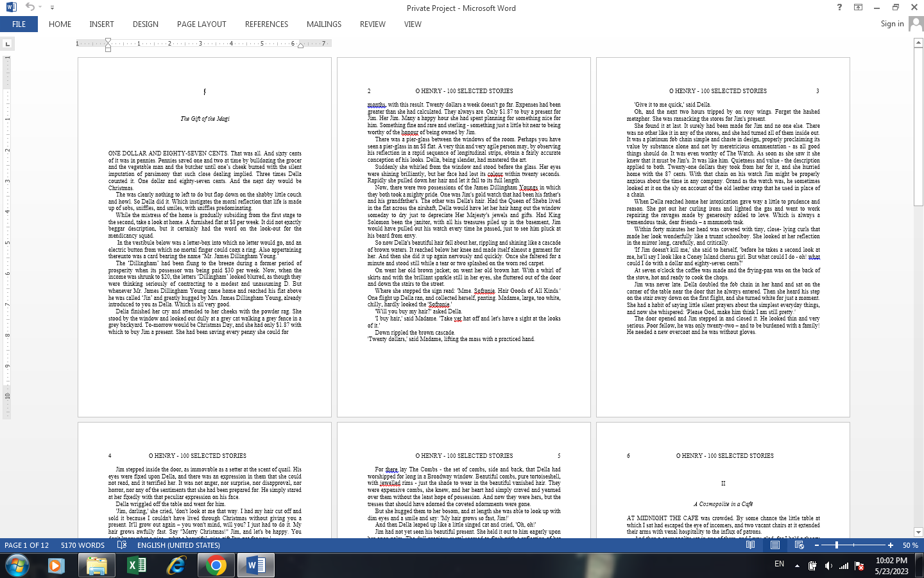This screenshot has width=924, height=578.
Task: Switch to the DESIGN tab
Action: 146,24
